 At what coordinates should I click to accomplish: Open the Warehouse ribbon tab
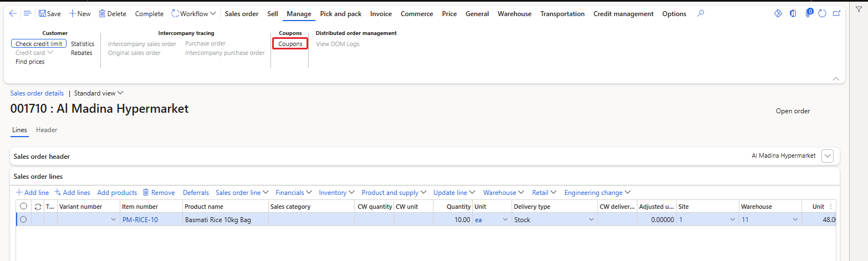coord(514,14)
